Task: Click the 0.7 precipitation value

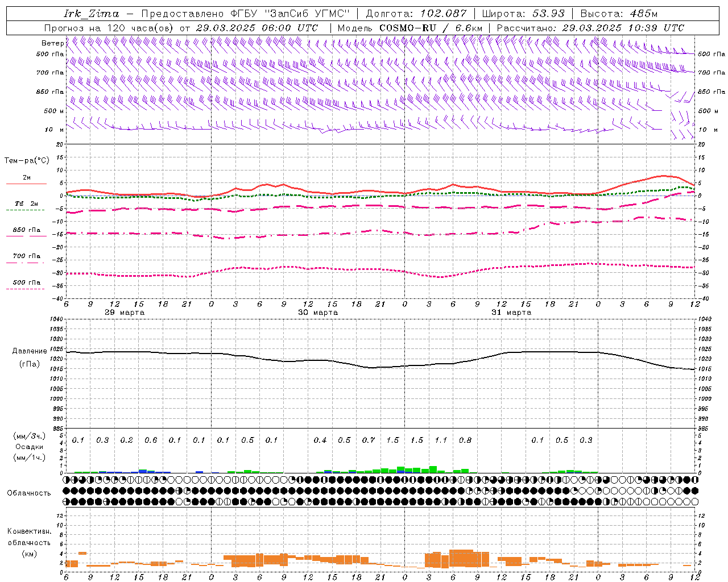Action: point(369,440)
